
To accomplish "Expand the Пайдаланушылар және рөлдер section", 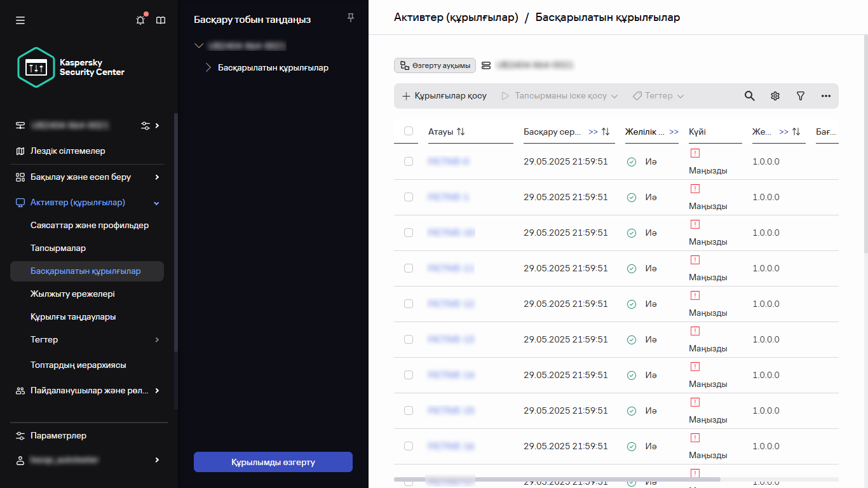I will point(89,390).
